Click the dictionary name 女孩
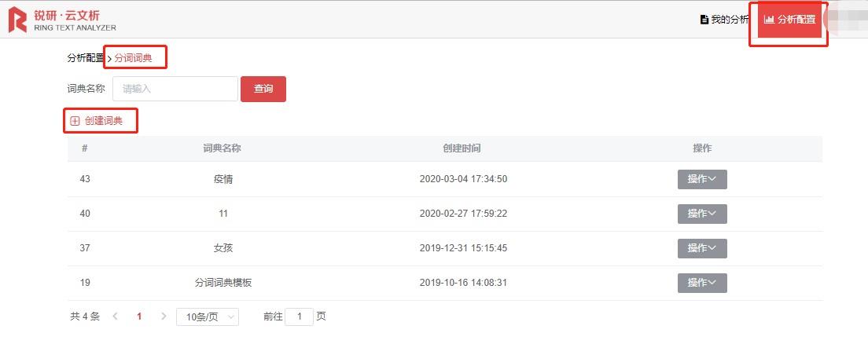Viewport: 868px width, 344px height. point(223,247)
